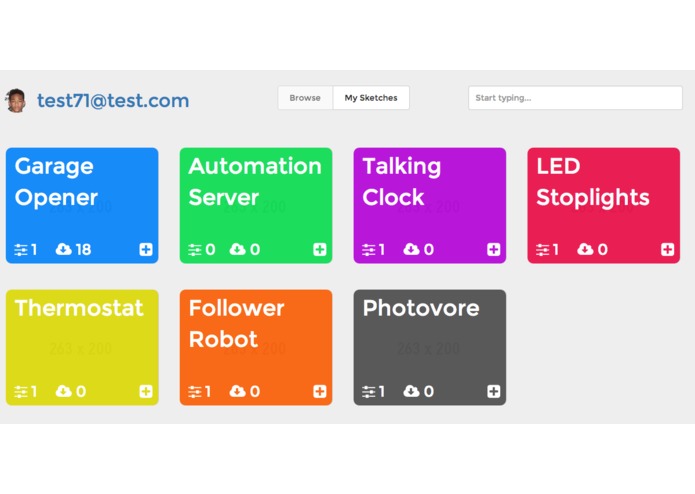Click the plus icon on Talking Clock card
This screenshot has width=695, height=494.
494,249
